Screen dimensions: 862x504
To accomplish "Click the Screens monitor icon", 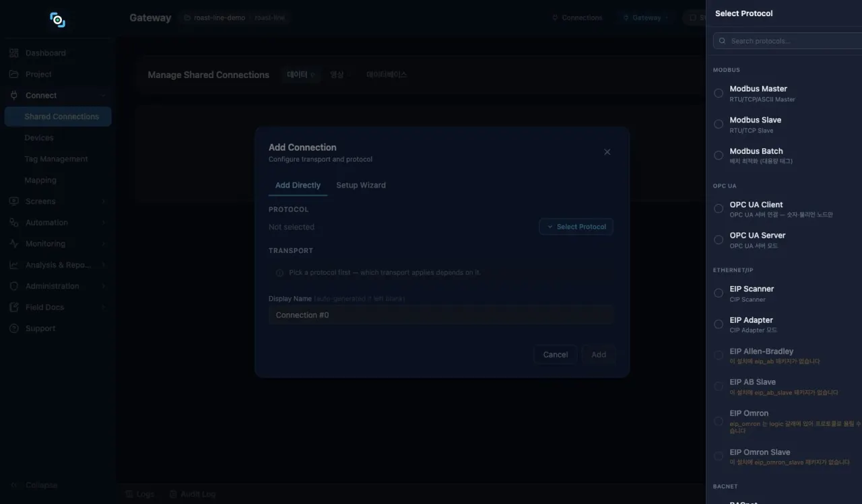I will [x=14, y=201].
